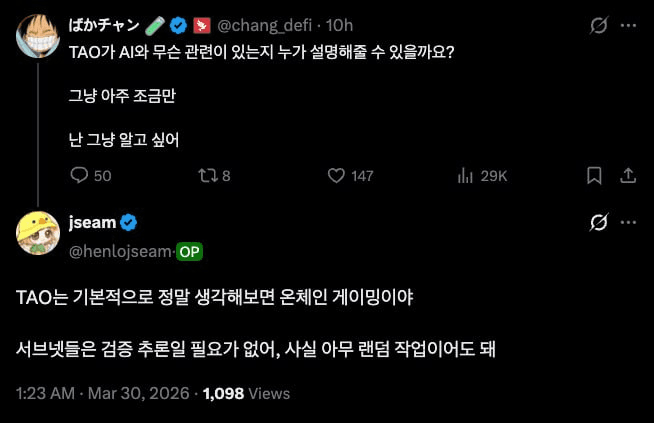Click the reply icon with 50 comments

tap(82, 175)
